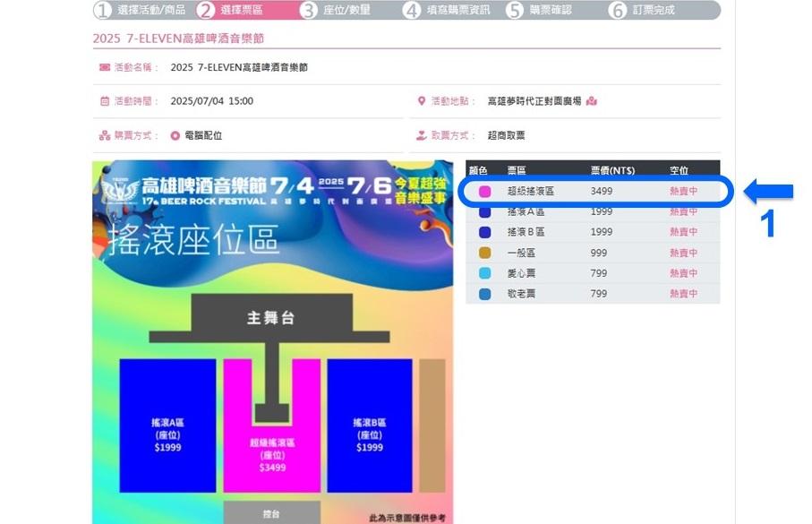The image size is (812, 524).
Task: Click step 6 訂票完成 in progress bar
Action: [643, 10]
